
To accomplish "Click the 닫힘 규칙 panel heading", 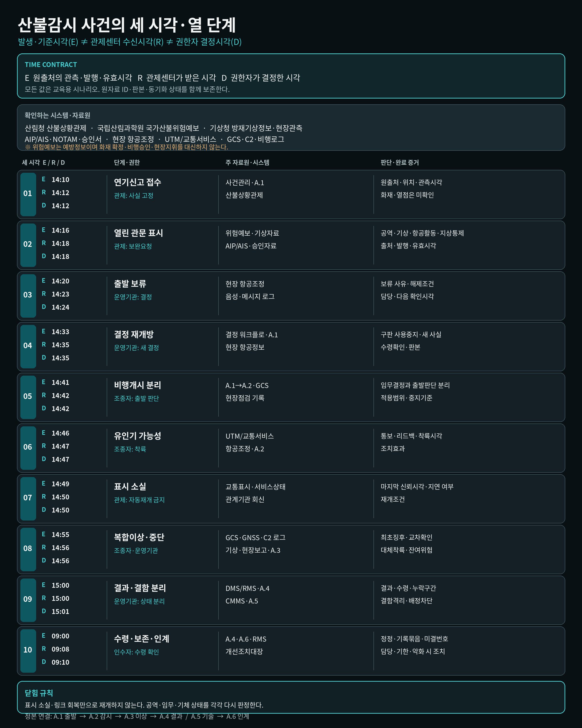I will pyautogui.click(x=39, y=693).
